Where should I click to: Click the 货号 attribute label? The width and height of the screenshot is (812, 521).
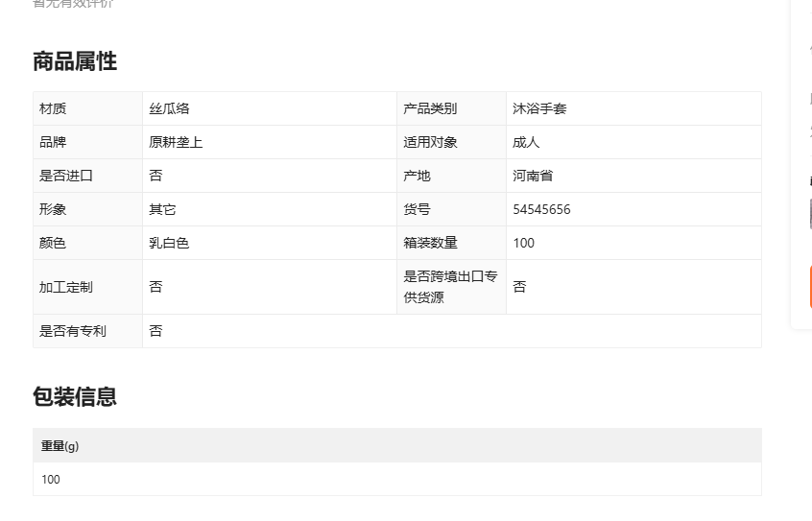coord(417,209)
